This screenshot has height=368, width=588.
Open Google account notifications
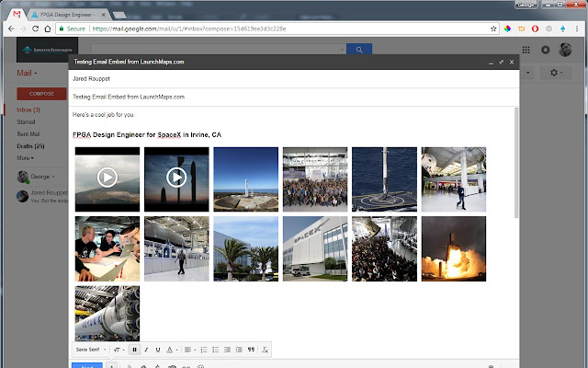(546, 50)
